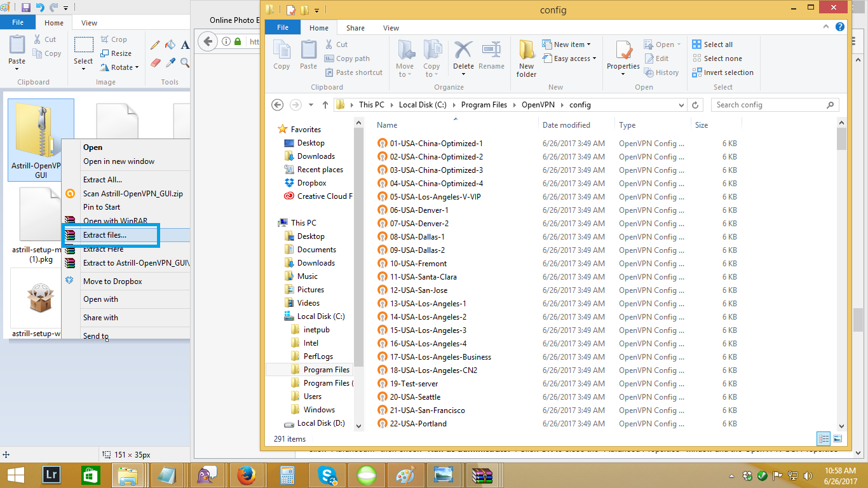Click OpenVPN in address breadcrumb
This screenshot has height=488, width=868.
538,105
